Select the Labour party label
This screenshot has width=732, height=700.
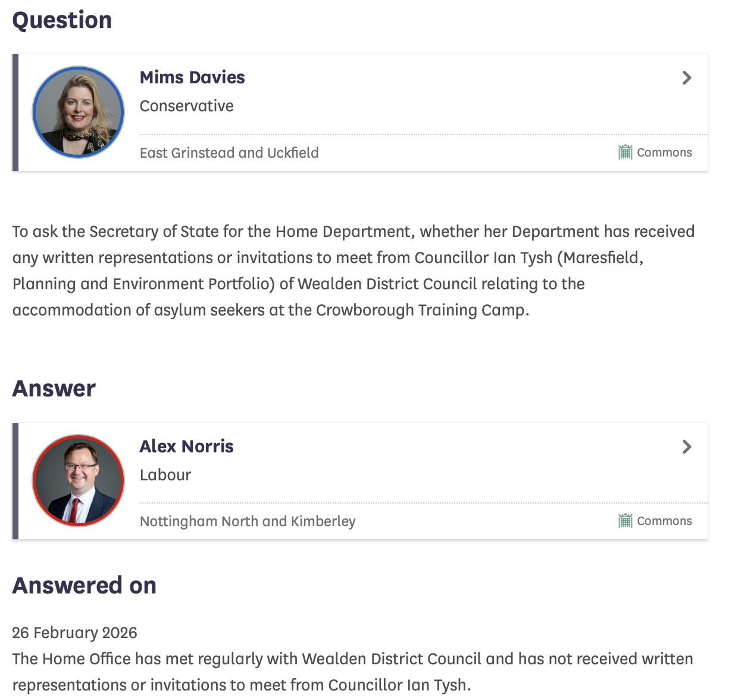click(165, 475)
